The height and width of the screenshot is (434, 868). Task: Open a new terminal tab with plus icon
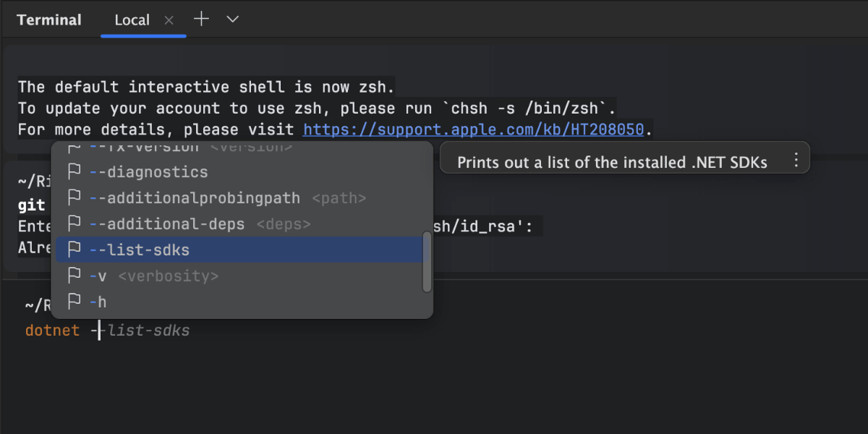(202, 20)
